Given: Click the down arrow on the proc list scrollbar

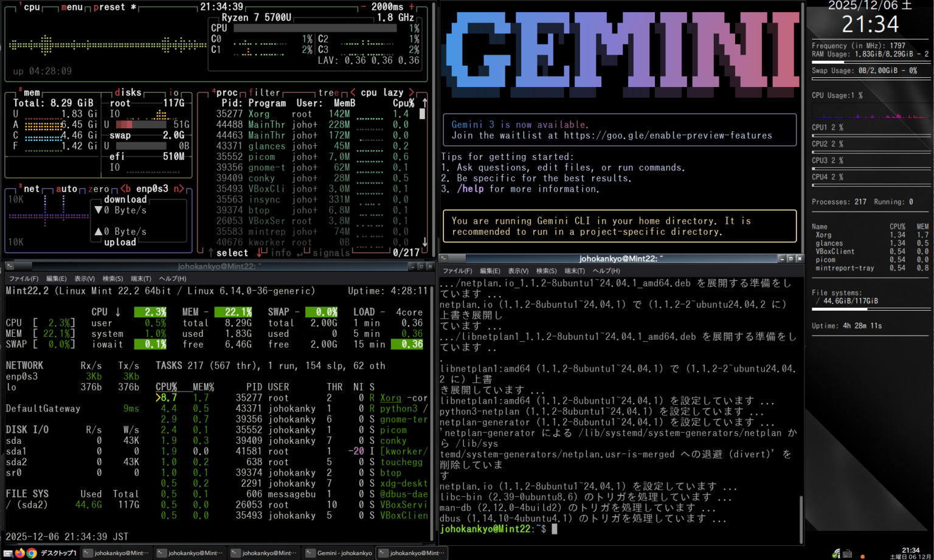Looking at the screenshot, I should (425, 243).
